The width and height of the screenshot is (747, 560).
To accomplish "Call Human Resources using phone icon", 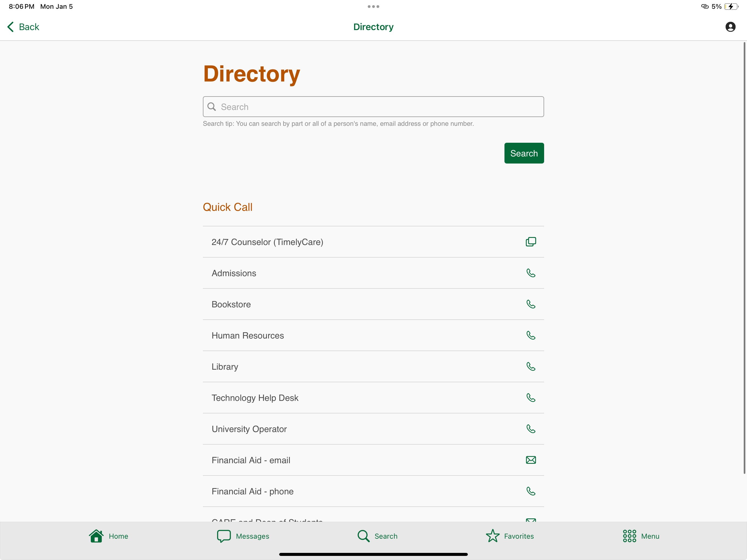I will tap(530, 335).
